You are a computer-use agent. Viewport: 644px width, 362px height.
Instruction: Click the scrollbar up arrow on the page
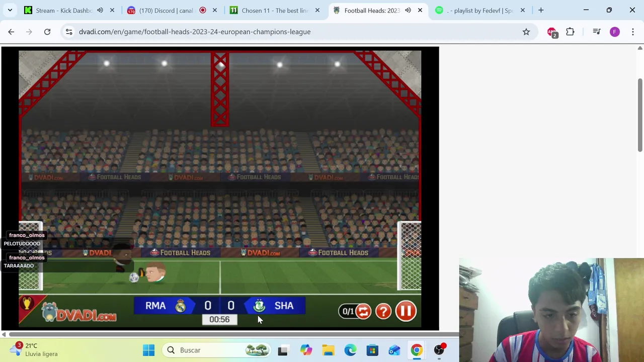(x=640, y=48)
